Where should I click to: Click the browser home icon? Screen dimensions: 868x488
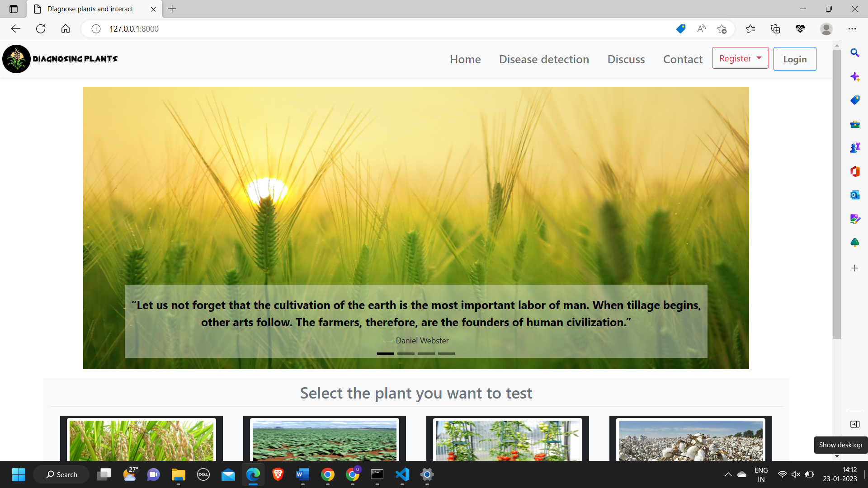coord(66,29)
